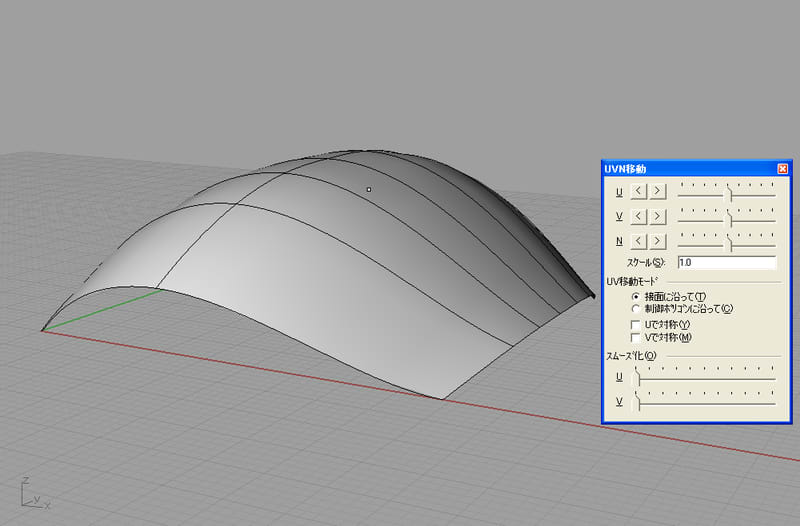Click the U increase arrow button
Screen dimensions: 800x526
(657, 191)
